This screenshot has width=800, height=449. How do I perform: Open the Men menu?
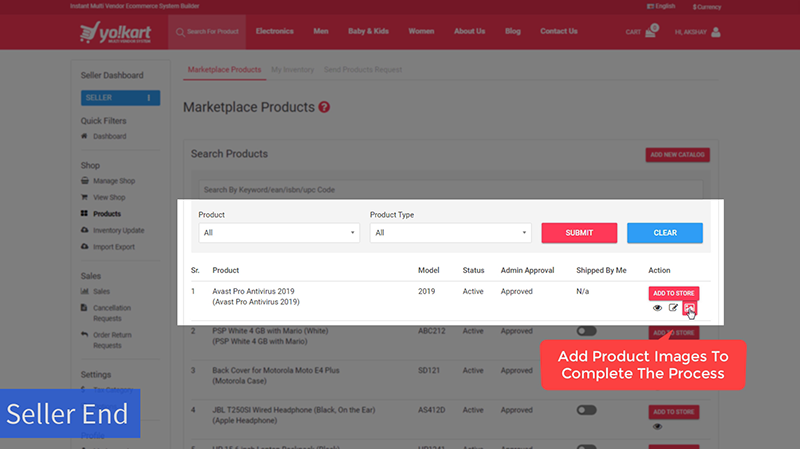(x=320, y=31)
